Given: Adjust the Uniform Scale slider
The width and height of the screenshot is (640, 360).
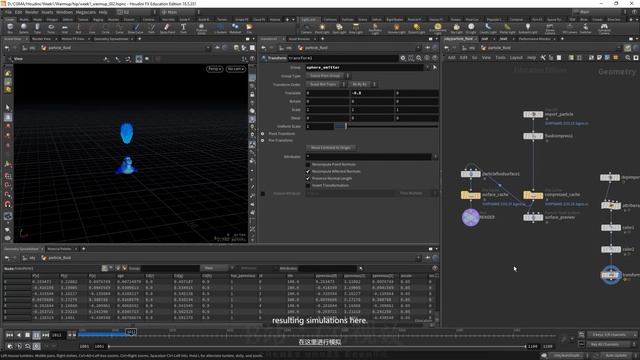Looking at the screenshot, I should click(387, 126).
